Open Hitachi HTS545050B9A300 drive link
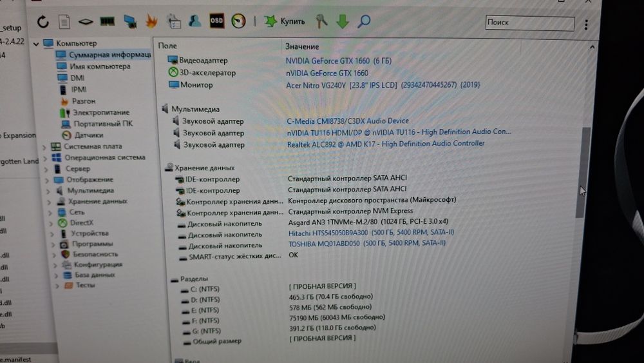 (x=371, y=232)
